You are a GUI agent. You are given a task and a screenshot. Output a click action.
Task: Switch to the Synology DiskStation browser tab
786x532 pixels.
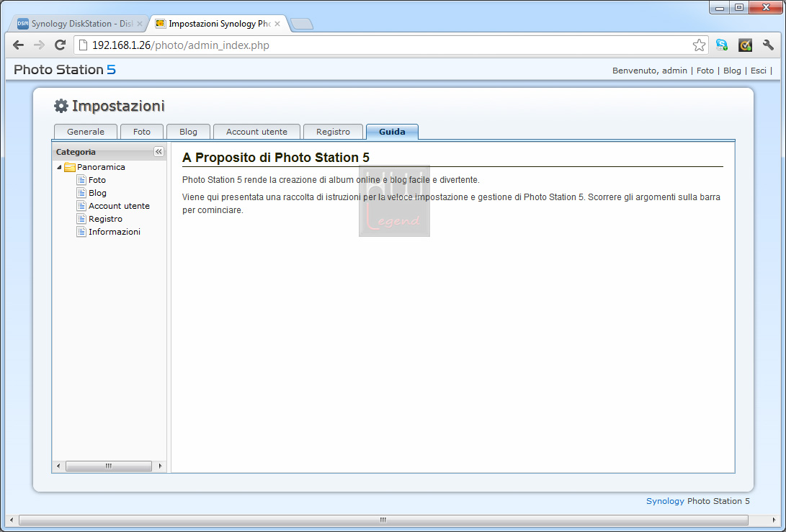tap(79, 24)
